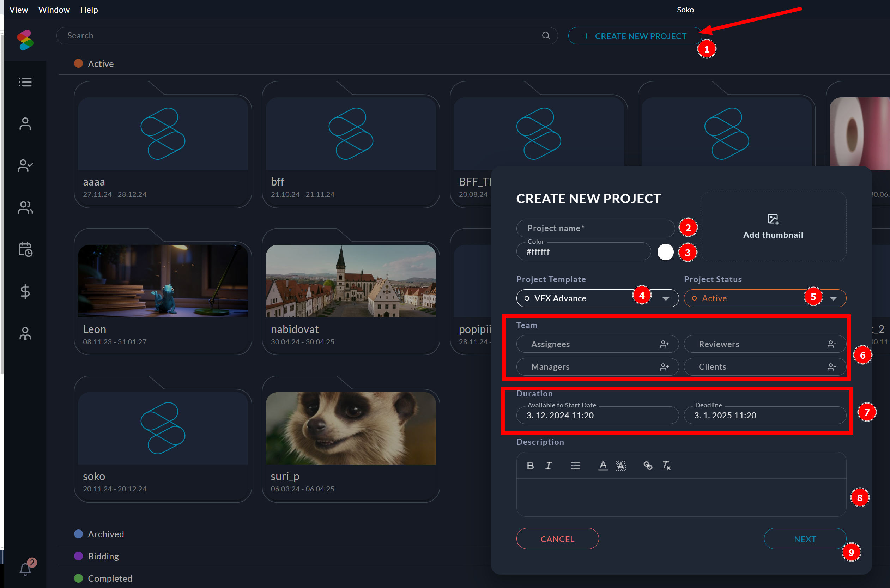The image size is (890, 588).
Task: Click the CANCEL button
Action: [x=557, y=539]
